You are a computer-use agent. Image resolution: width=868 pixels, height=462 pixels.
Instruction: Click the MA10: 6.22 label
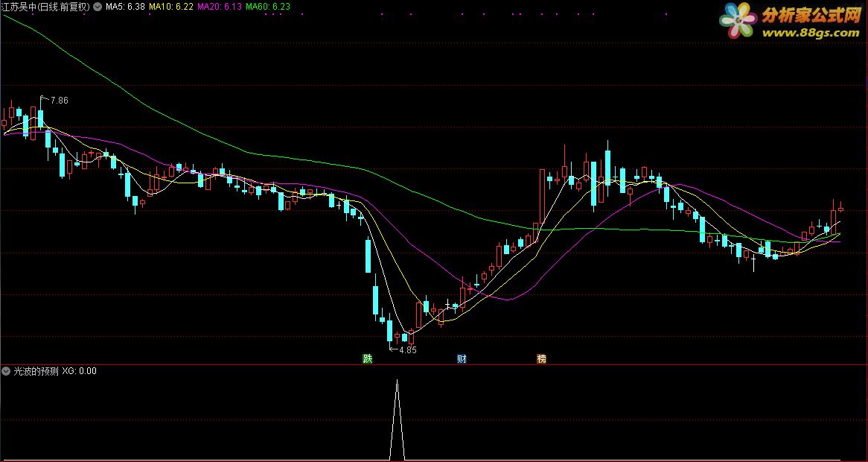[x=171, y=7]
